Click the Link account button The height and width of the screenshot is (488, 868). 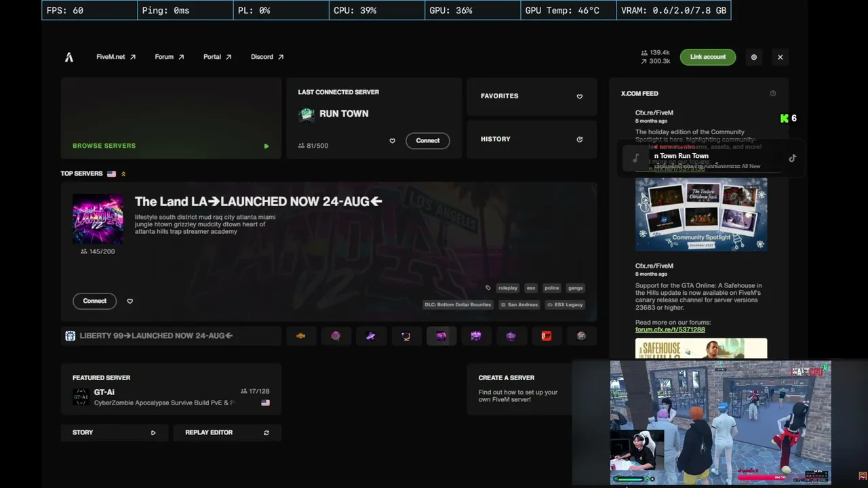(x=708, y=57)
